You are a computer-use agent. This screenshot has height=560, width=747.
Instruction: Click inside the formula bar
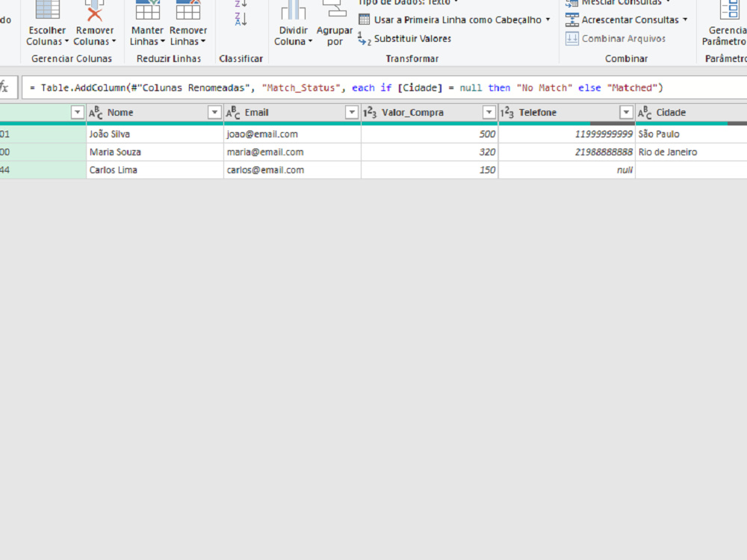(384, 87)
